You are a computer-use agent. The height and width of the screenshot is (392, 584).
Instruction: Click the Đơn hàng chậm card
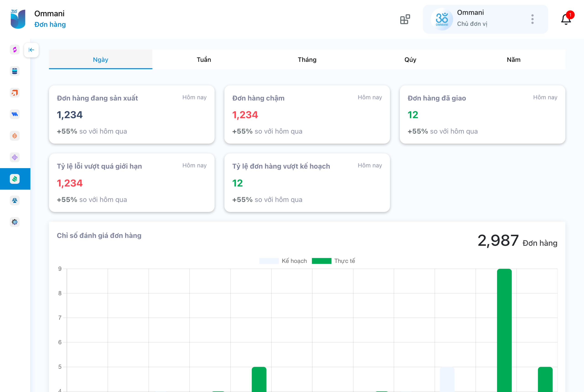pyautogui.click(x=307, y=114)
